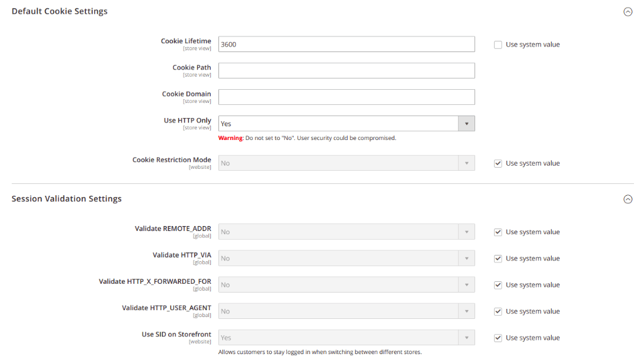Click the Validate HTTP_VIA label
This screenshot has width=644, height=361.
click(x=182, y=255)
